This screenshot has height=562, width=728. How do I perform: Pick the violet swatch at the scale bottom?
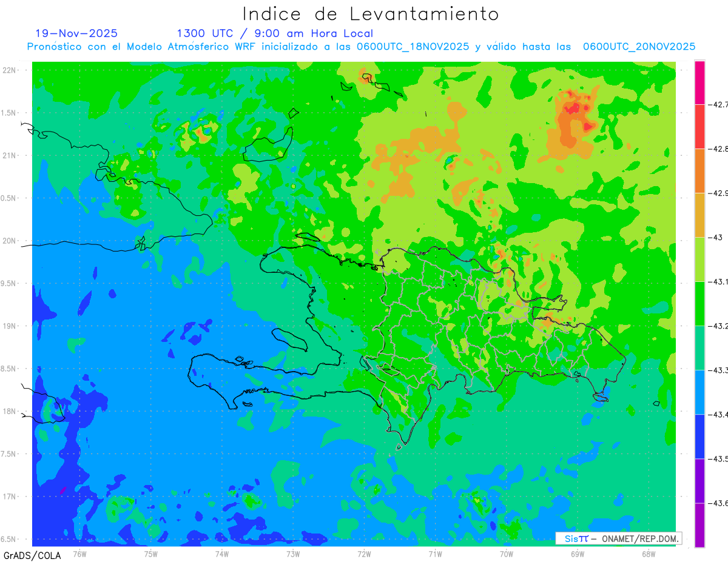[x=699, y=525]
